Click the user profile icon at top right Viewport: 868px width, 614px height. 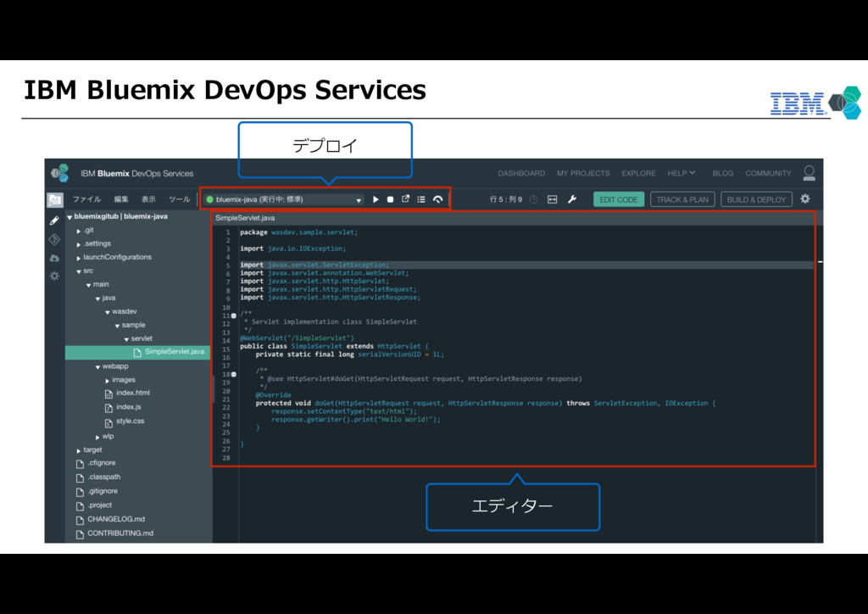809,173
